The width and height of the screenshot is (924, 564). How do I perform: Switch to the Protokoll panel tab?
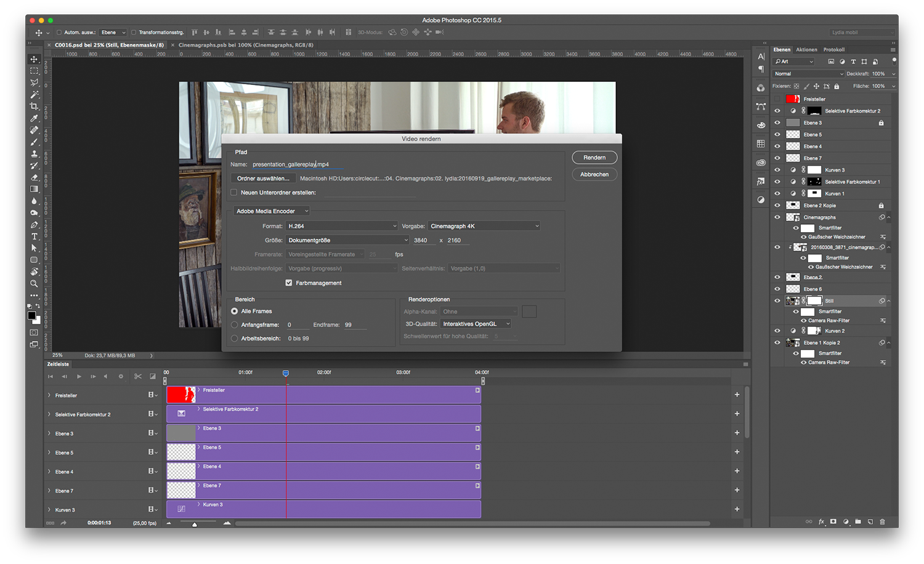[833, 50]
